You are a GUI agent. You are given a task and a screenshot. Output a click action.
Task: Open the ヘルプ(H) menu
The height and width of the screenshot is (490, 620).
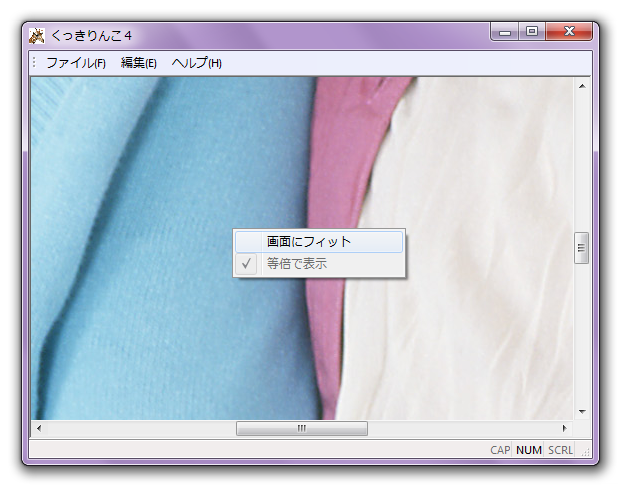coord(197,63)
